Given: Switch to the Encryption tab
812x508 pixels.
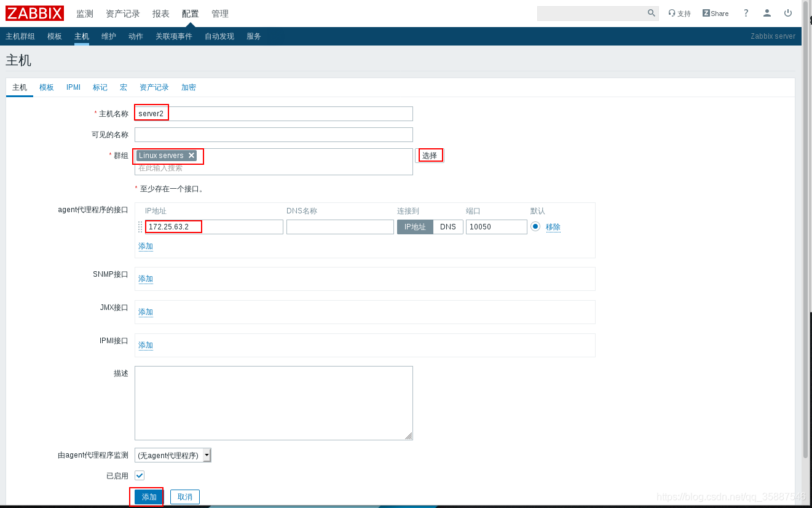Looking at the screenshot, I should (x=189, y=87).
